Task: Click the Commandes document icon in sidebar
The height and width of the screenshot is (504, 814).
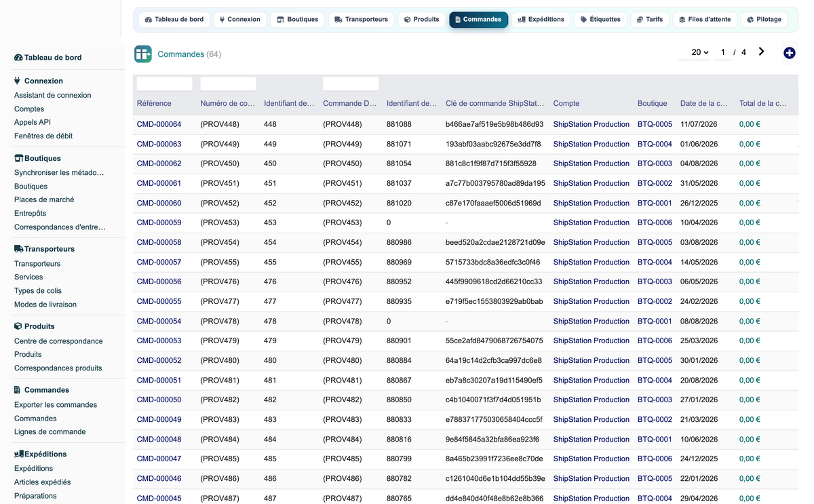Action: [18, 390]
